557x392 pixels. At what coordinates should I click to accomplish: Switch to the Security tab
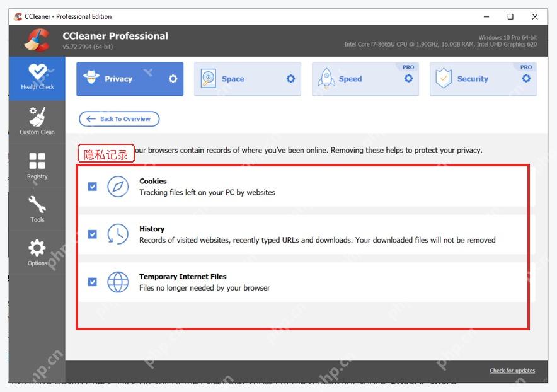[483, 79]
